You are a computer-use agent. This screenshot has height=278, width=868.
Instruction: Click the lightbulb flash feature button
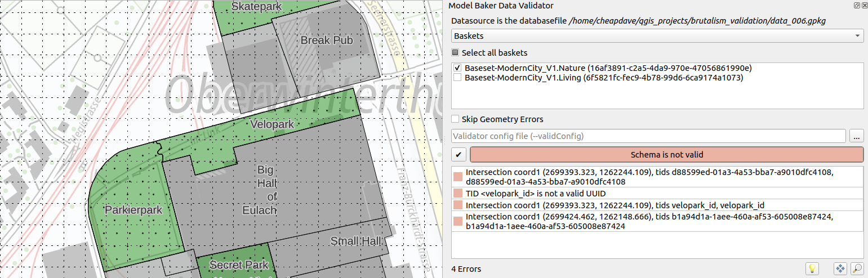point(812,269)
